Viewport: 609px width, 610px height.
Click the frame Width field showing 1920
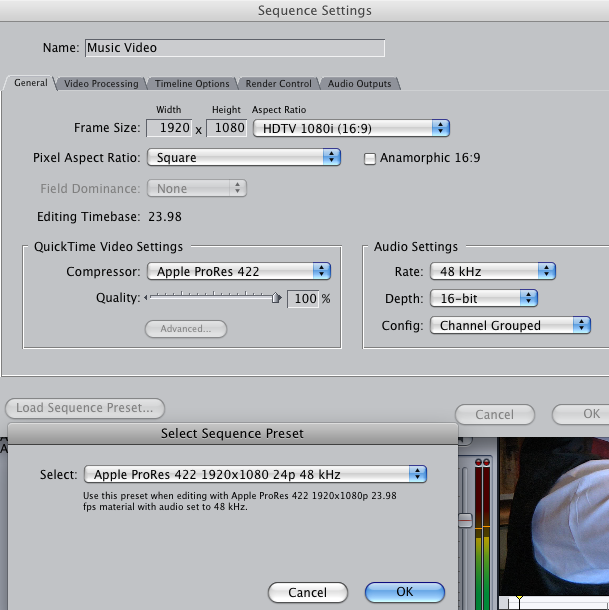point(169,128)
